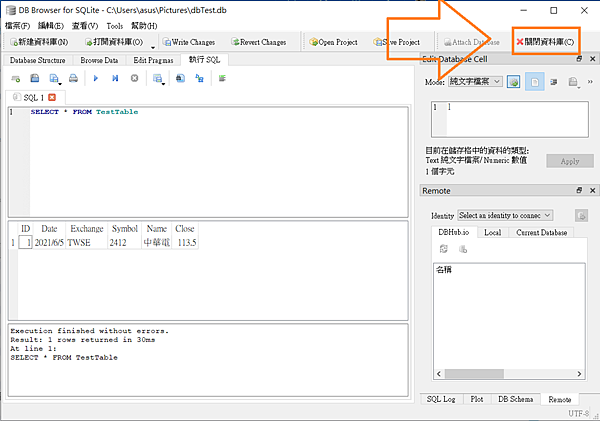Switch to the SQL Log bottom tab
The width and height of the screenshot is (600, 421).
[x=441, y=399]
